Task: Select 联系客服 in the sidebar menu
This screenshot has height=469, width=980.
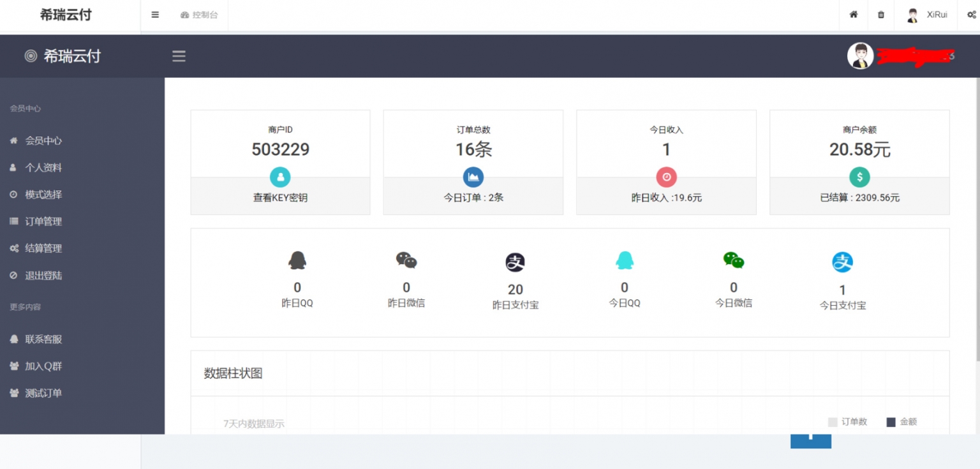Action: point(42,339)
